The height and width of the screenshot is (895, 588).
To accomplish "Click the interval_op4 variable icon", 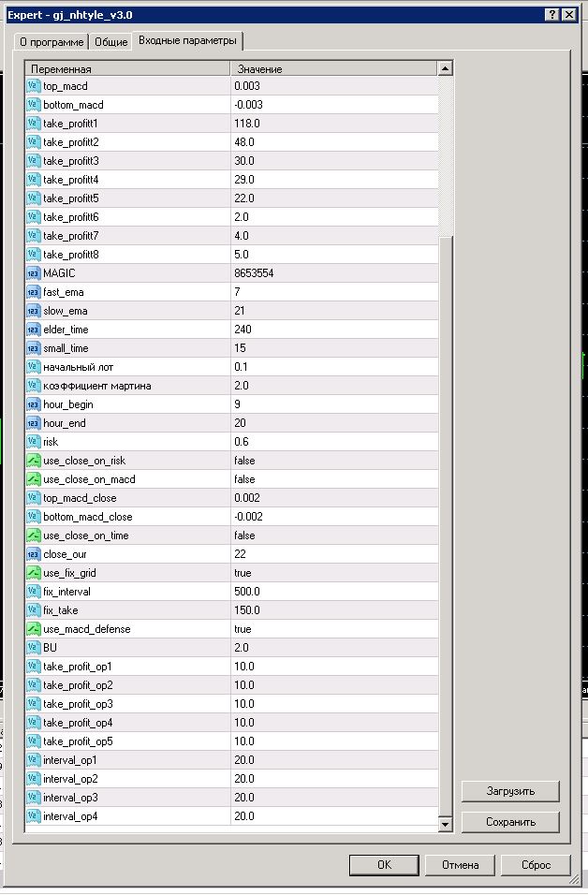I will (x=33, y=816).
